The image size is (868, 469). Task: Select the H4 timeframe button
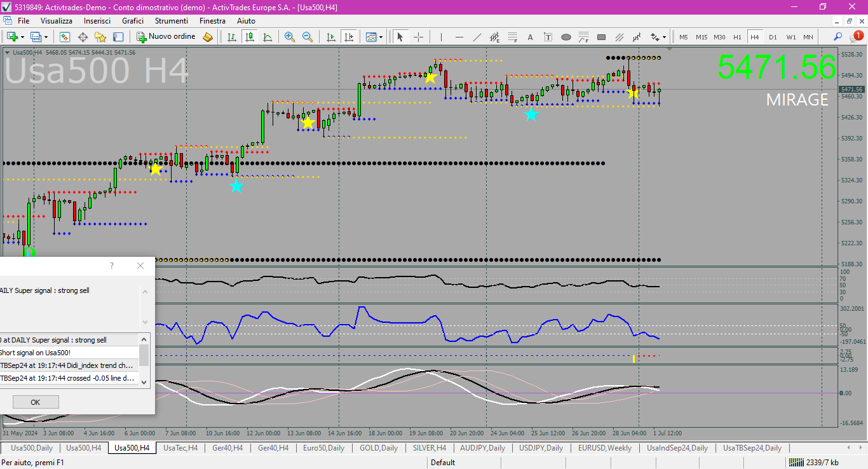755,37
